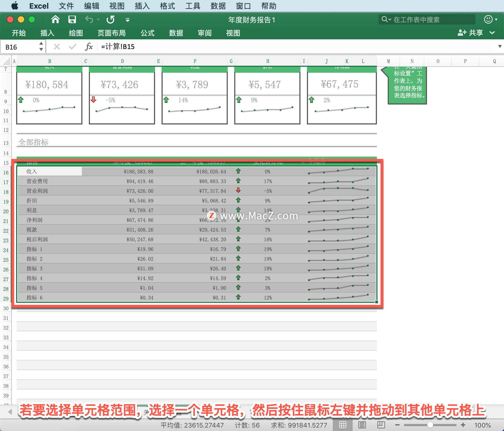Select column H header
Image resolution: width=504 pixels, height=431 pixels.
(268, 61)
